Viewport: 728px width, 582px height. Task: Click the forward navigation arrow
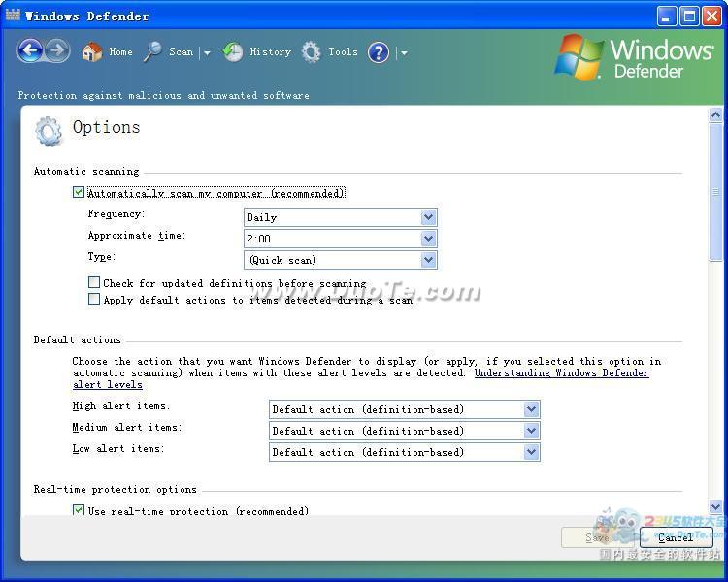point(57,50)
